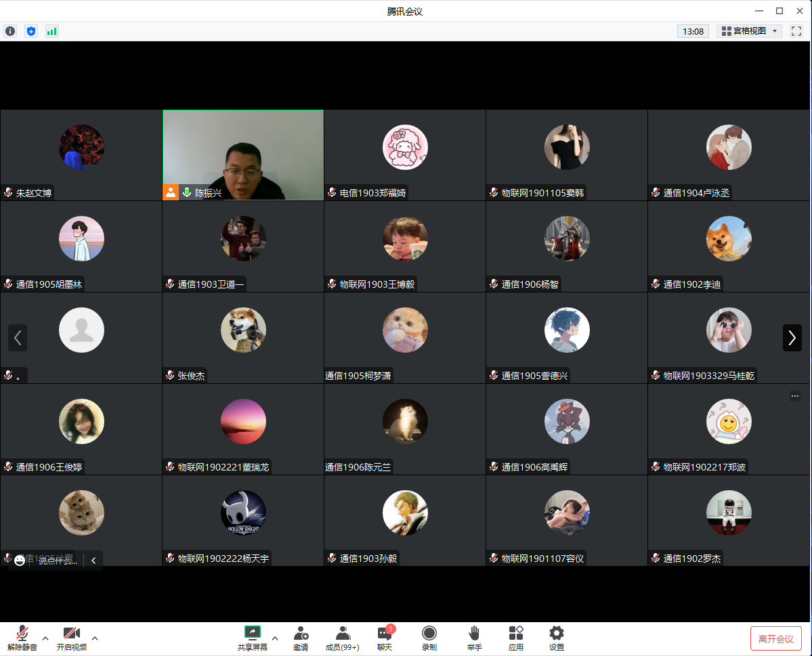The height and width of the screenshot is (656, 812).
Task: Enter fullscreen using the top-right icon
Action: [x=796, y=31]
